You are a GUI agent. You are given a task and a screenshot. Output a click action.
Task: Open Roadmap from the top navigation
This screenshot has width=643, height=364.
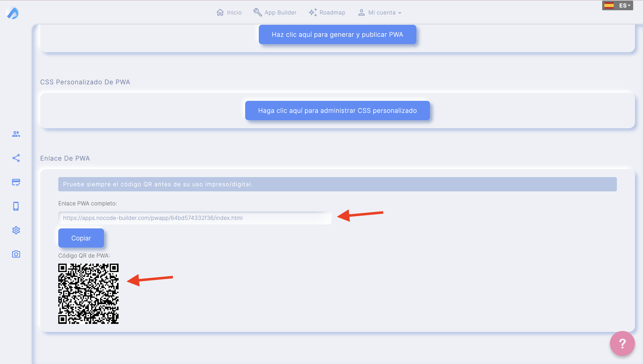coord(327,12)
